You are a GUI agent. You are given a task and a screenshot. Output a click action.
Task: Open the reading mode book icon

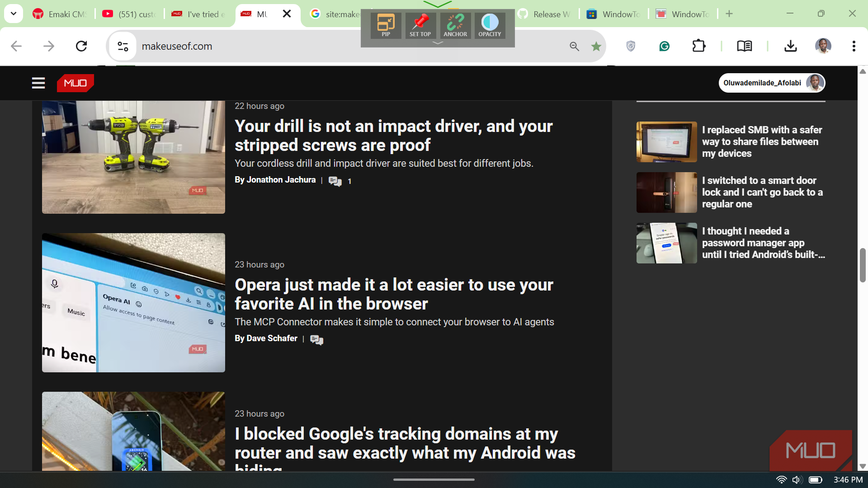click(x=745, y=46)
